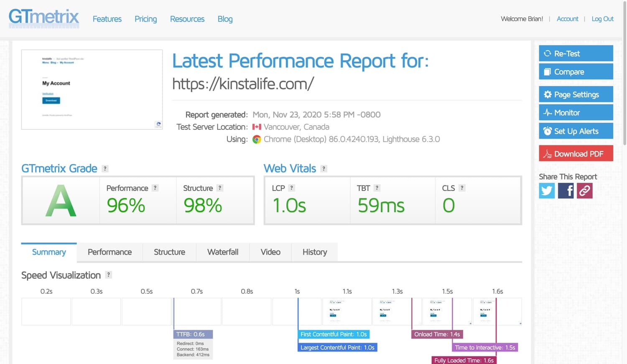Click question mark next to LCP
Image resolution: width=627 pixels, height=364 pixels.
click(292, 188)
